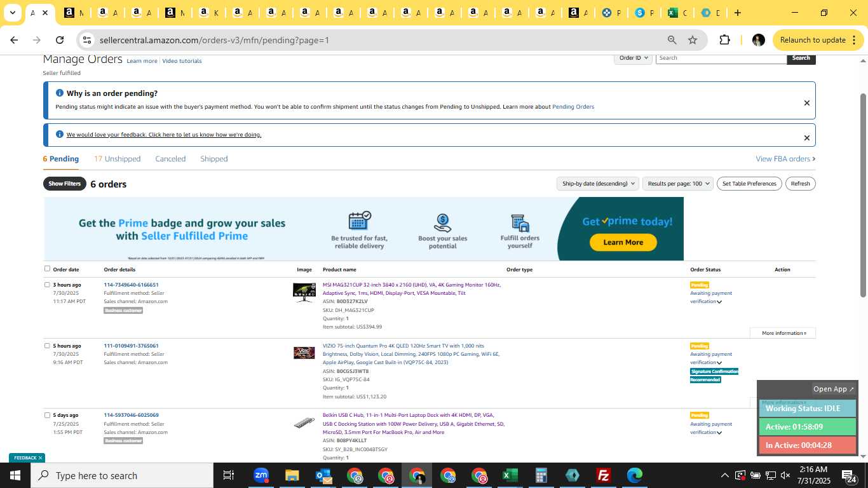Expand Awaiting payment verification for VIZIO order
This screenshot has height=488, width=868.
click(x=719, y=363)
